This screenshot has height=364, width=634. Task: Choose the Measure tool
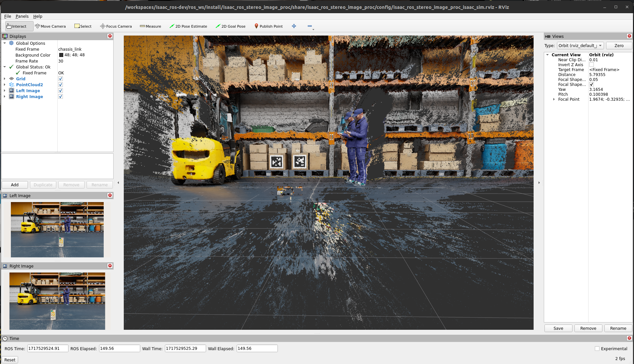(150, 26)
